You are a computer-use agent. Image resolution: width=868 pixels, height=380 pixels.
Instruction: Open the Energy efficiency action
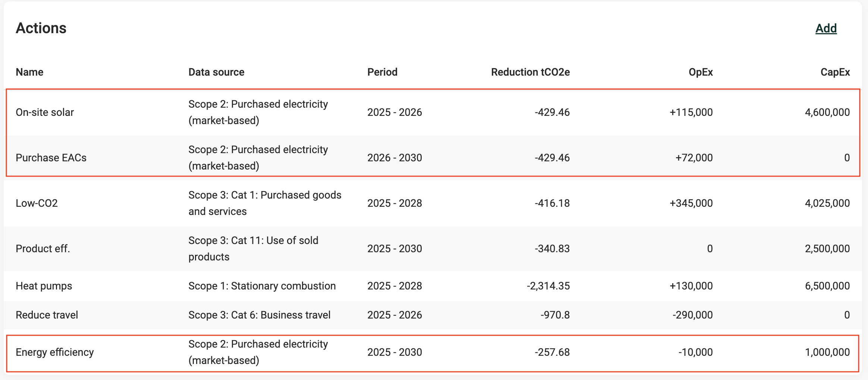[x=55, y=352]
